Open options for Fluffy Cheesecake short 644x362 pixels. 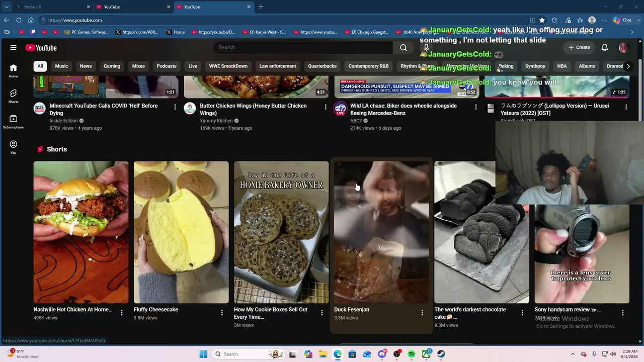click(221, 313)
